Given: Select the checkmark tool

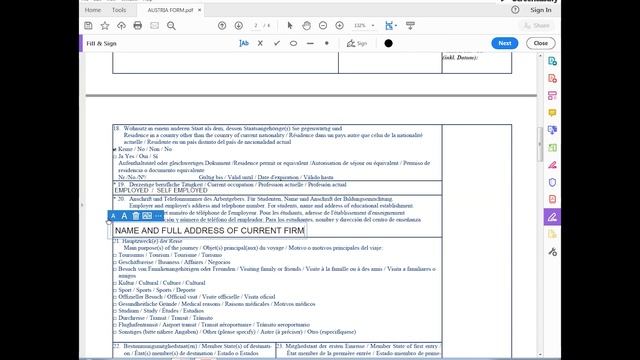Looking at the screenshot, I should pos(277,43).
